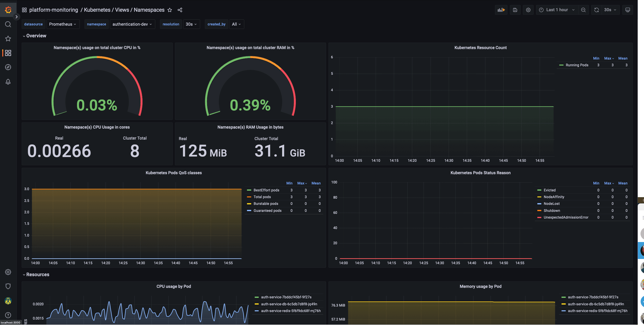The width and height of the screenshot is (644, 332).
Task: Open the Explore compass icon in sidebar
Action: (8, 67)
